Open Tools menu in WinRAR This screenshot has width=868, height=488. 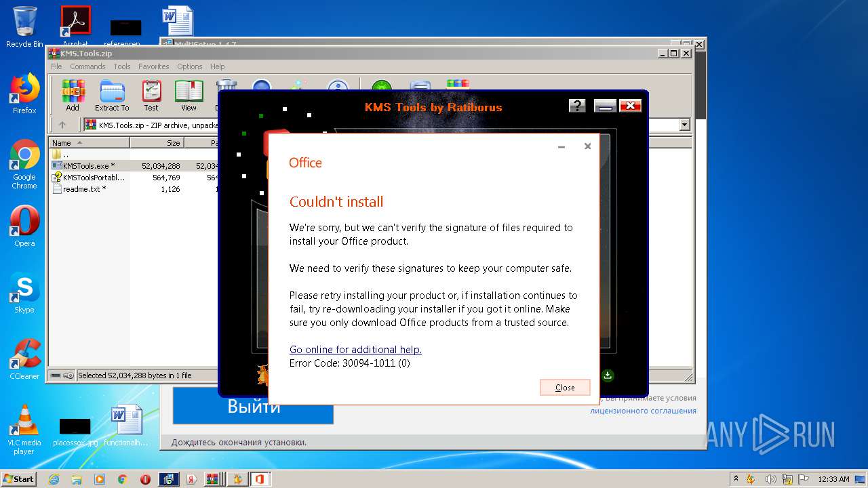pyautogui.click(x=122, y=66)
